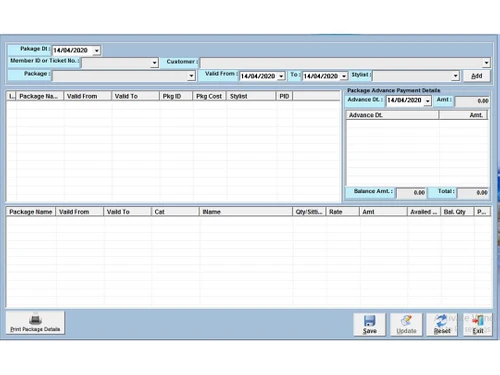Click the Advance Dt. date value field
Screen dimensions: 500x375
coord(404,101)
